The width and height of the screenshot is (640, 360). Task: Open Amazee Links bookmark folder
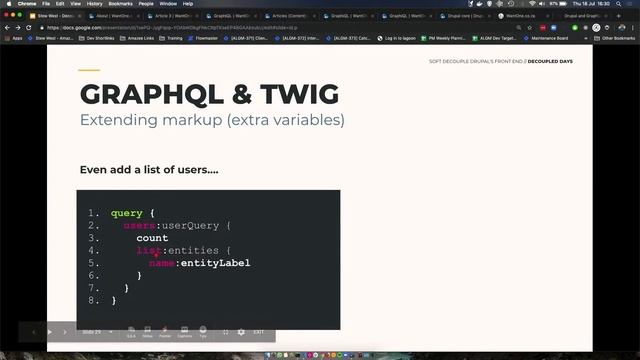point(137,38)
